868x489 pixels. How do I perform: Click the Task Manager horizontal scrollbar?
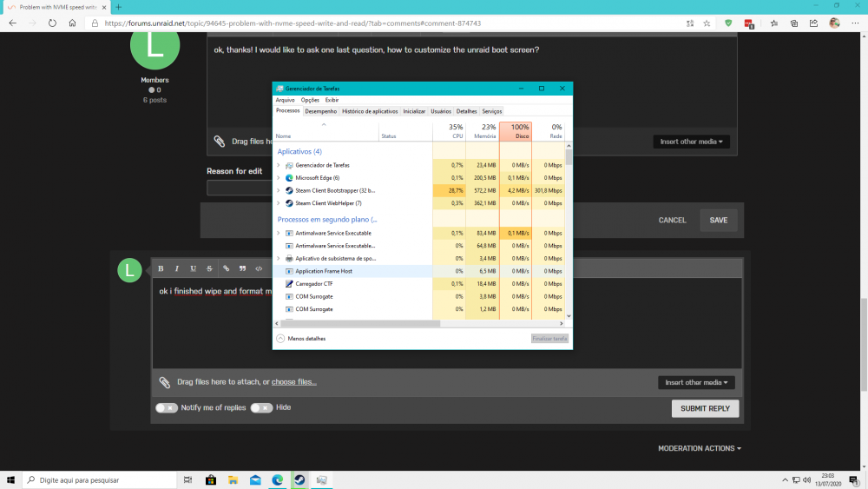coord(361,323)
